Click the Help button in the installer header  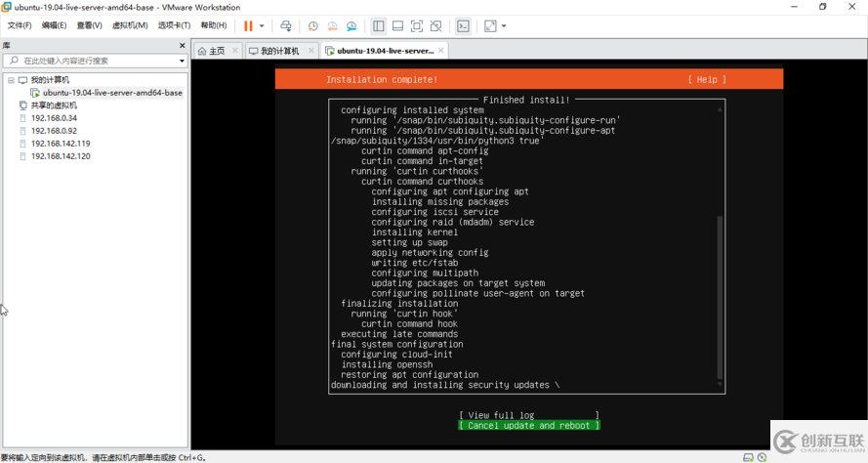click(707, 80)
